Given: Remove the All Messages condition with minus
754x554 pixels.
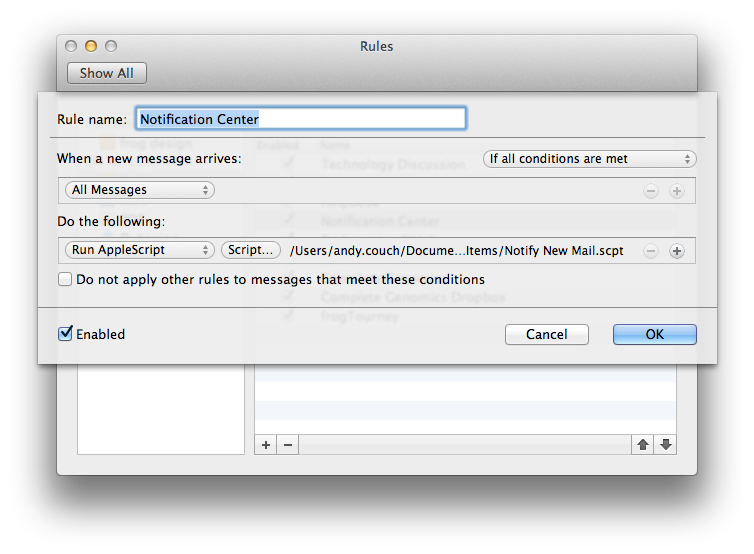Looking at the screenshot, I should [651, 191].
